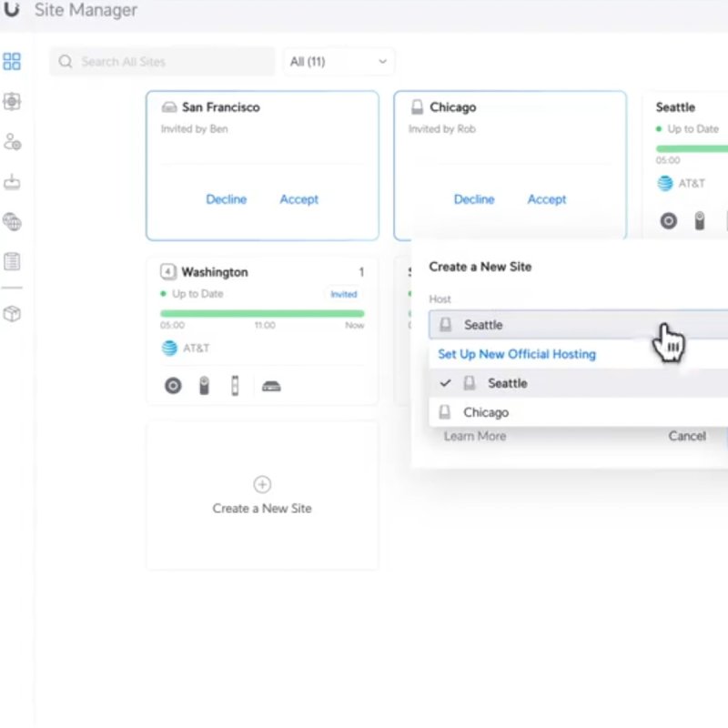Open the global network icon in the sidebar
This screenshot has height=728, width=728.
click(12, 221)
